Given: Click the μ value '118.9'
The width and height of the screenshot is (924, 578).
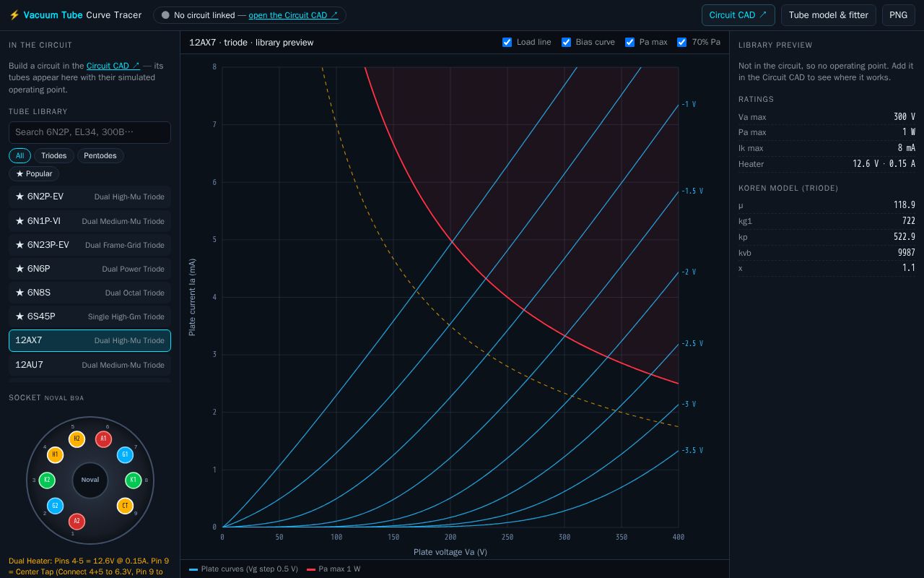Looking at the screenshot, I should 905,205.
